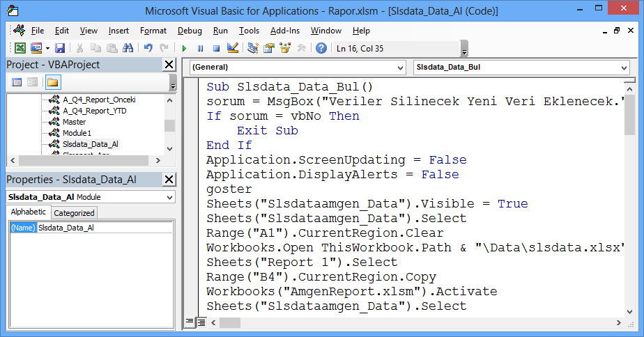The image size is (644, 337).
Task: Open the Insert menu
Action: 118,31
